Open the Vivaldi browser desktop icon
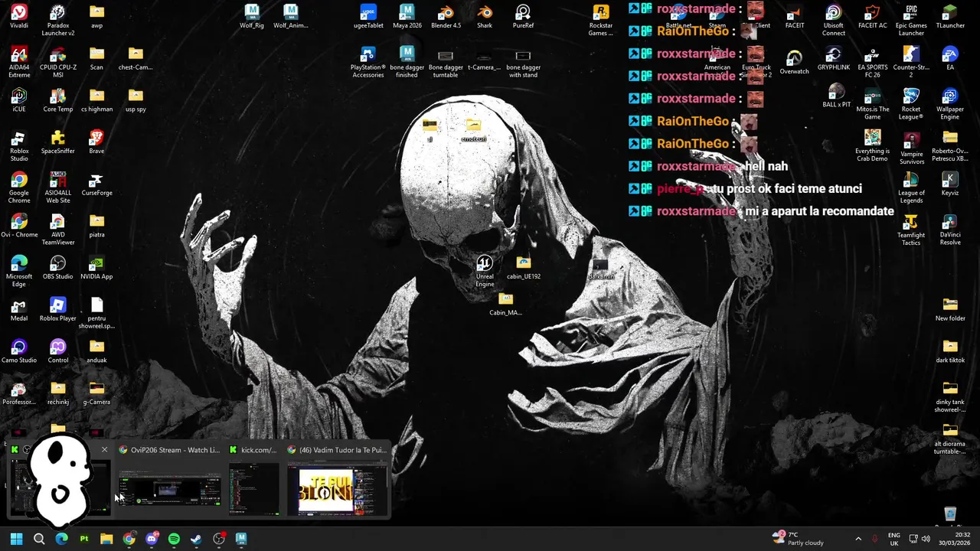980x551 pixels. pyautogui.click(x=19, y=17)
